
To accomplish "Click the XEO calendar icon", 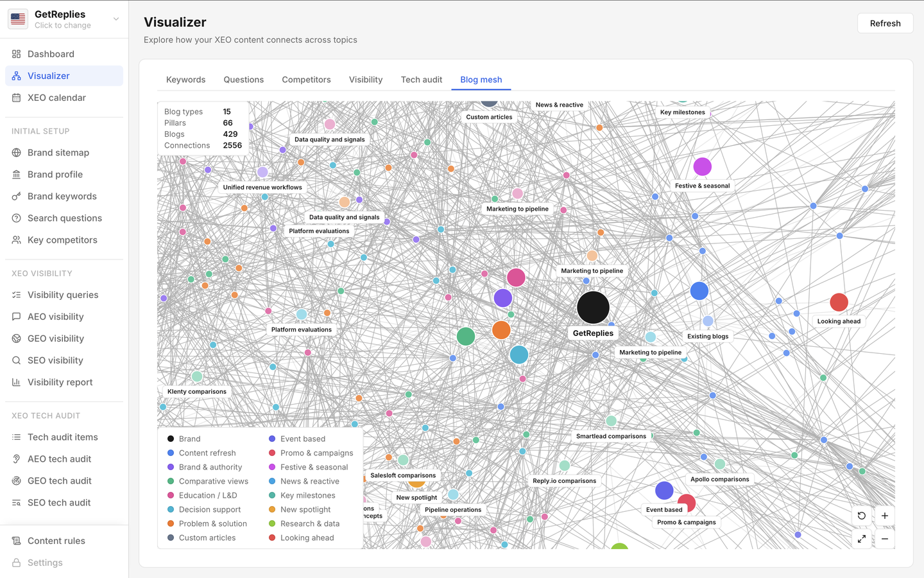I will click(17, 98).
